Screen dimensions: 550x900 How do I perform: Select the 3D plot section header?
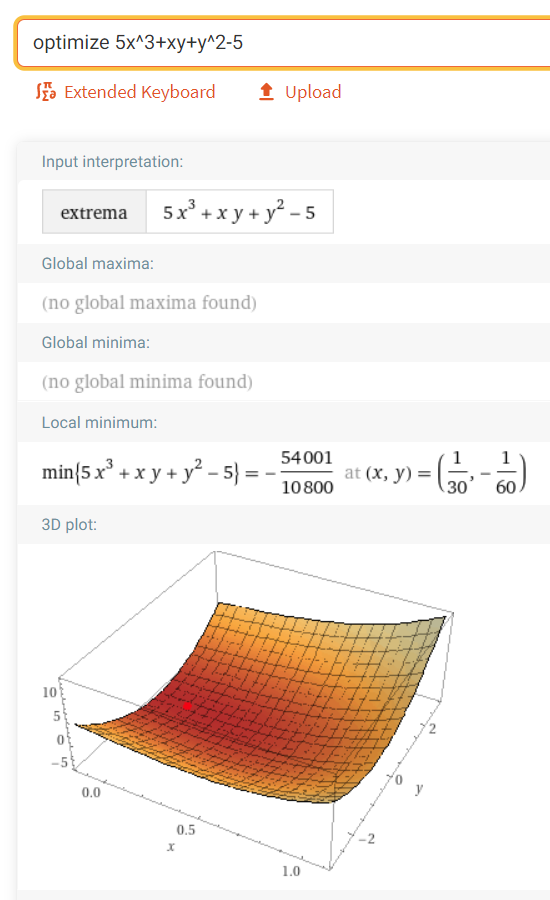click(x=69, y=525)
